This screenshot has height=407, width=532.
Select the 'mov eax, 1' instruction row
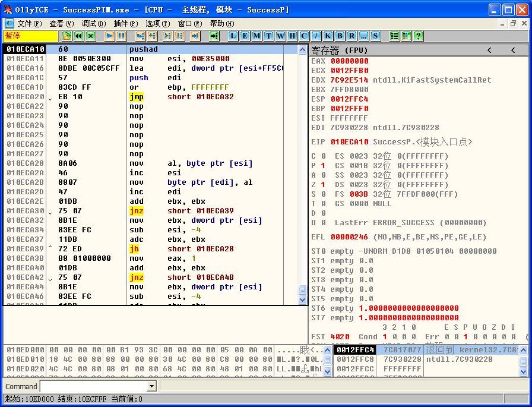(144, 258)
